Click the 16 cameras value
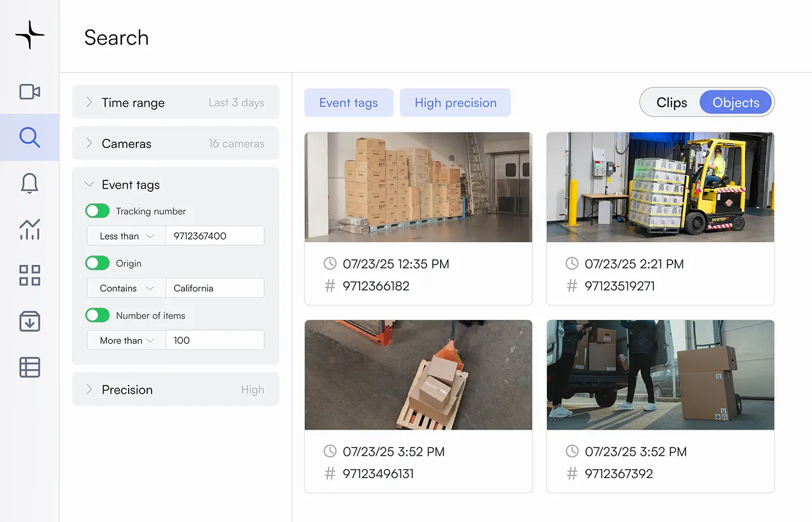The height and width of the screenshot is (522, 812). 236,143
